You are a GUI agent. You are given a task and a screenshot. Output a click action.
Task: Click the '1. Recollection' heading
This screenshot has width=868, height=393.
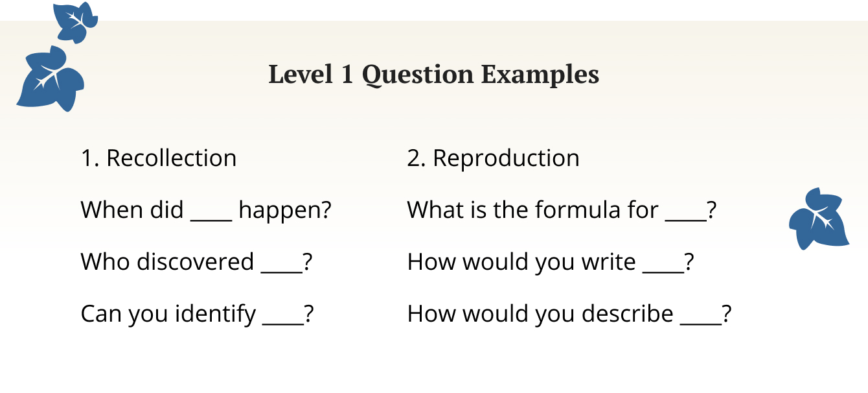(x=159, y=158)
